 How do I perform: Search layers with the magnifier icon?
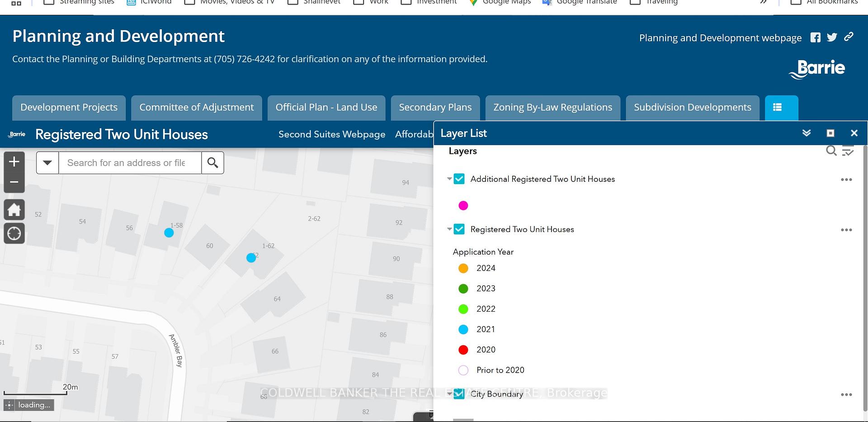coord(831,151)
